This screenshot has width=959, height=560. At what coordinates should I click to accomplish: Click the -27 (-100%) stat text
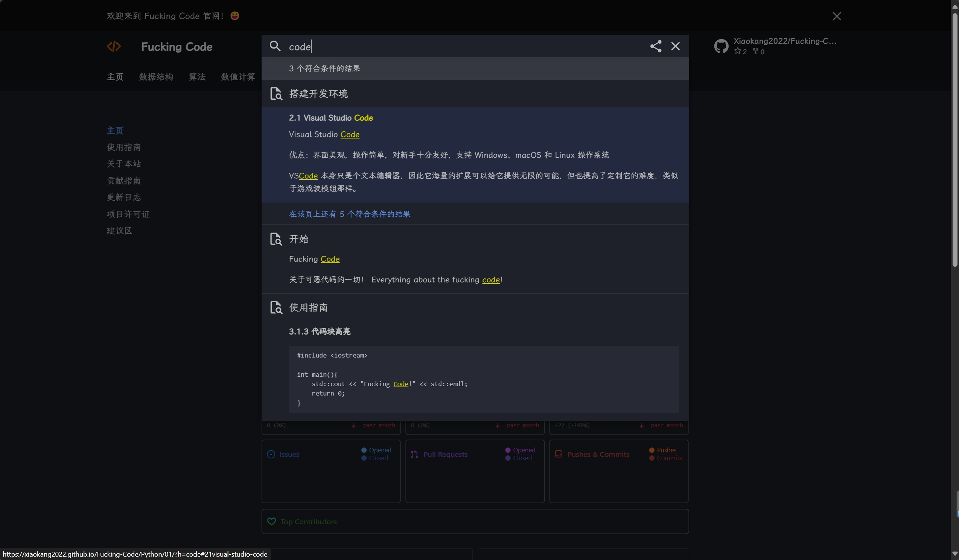tap(572, 425)
